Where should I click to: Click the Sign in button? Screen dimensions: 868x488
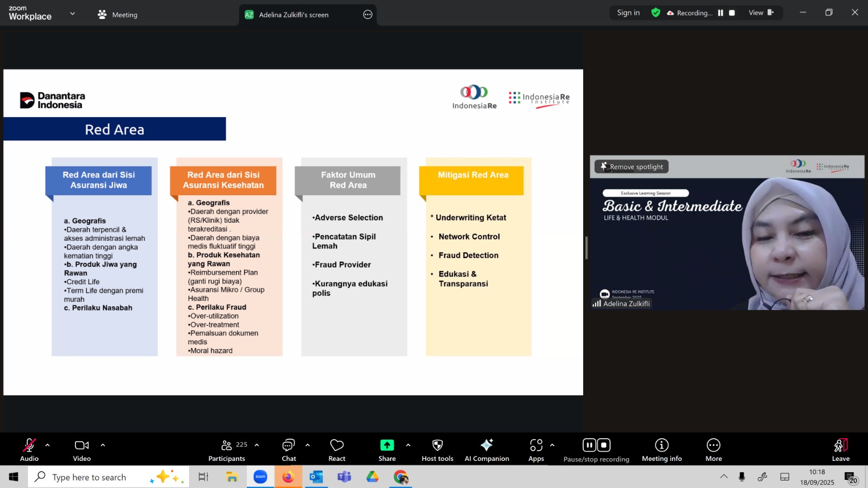click(x=628, y=13)
